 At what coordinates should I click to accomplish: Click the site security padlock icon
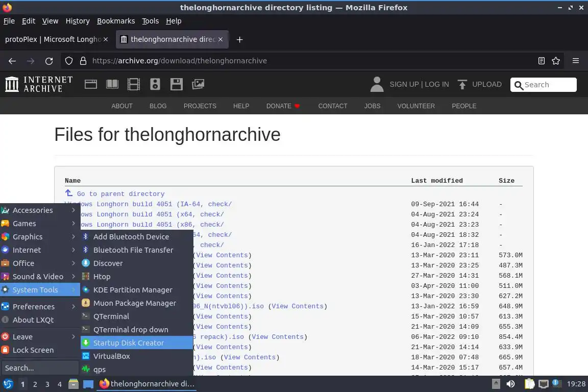(x=83, y=61)
